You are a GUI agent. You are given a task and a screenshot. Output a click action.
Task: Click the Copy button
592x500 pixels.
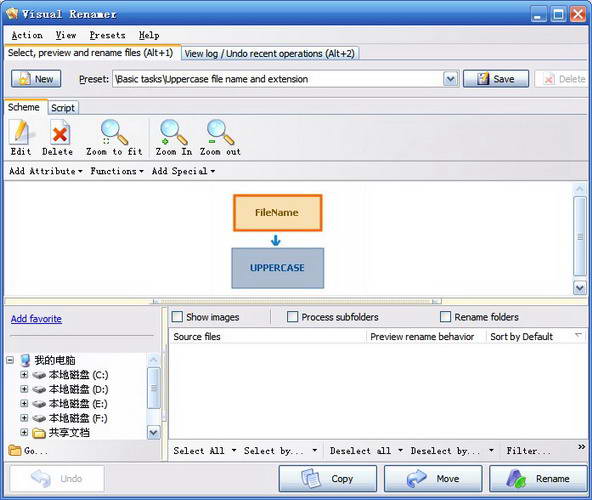[x=328, y=478]
